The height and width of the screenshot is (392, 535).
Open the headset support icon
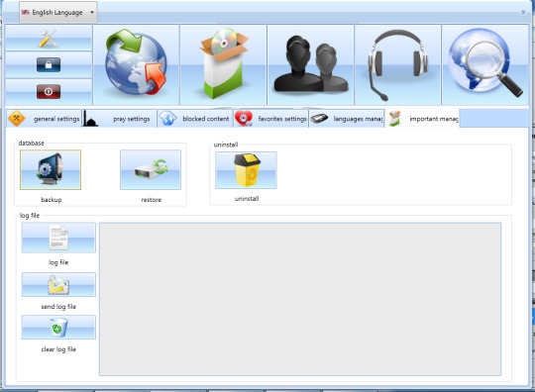[x=397, y=64]
